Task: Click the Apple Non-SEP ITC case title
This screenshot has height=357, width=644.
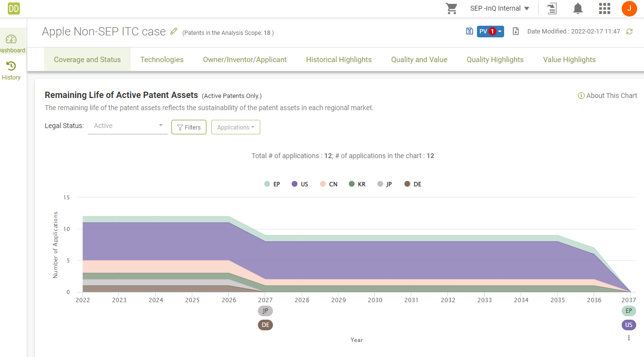Action: tap(104, 32)
